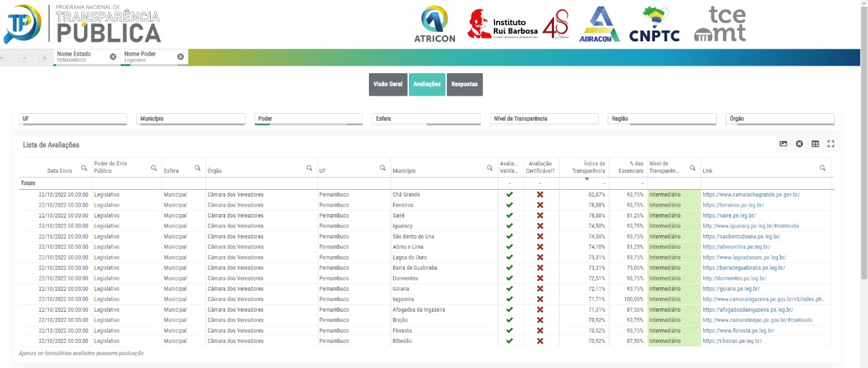Click the circled X icon on table toolbar
This screenshot has width=868, height=368.
(800, 144)
